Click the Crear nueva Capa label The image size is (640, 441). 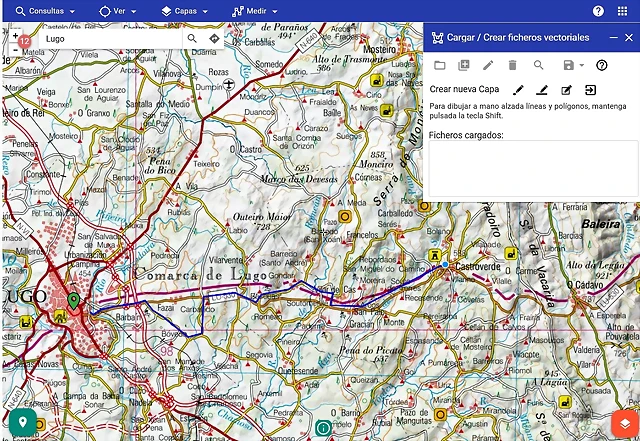pos(464,89)
